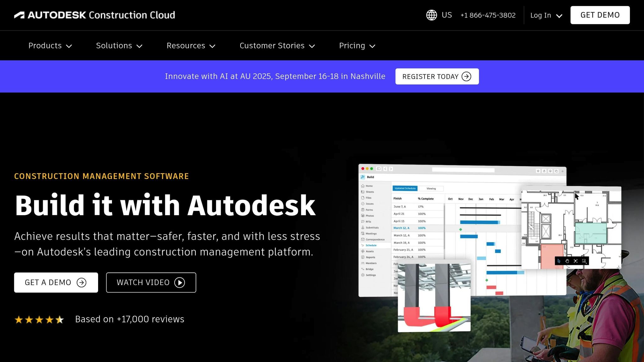Click the 3D pipe model thumbnail

[434, 298]
